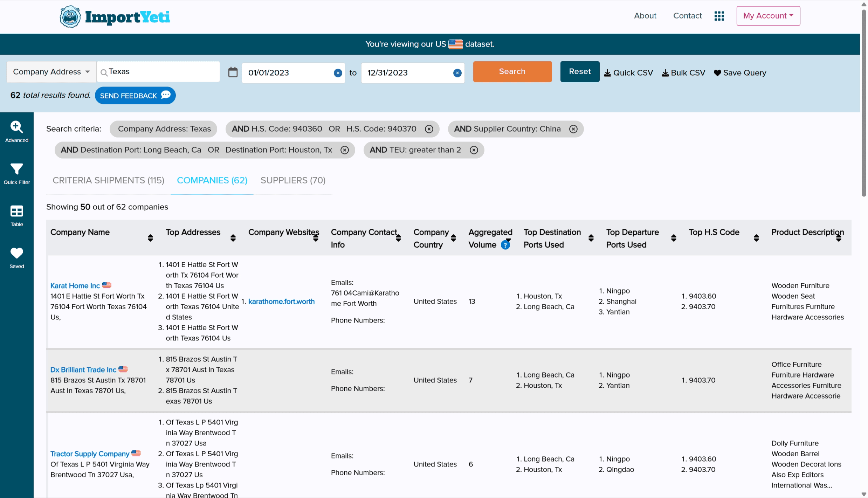The width and height of the screenshot is (868, 498).
Task: Switch to Table view icon
Action: click(16, 216)
